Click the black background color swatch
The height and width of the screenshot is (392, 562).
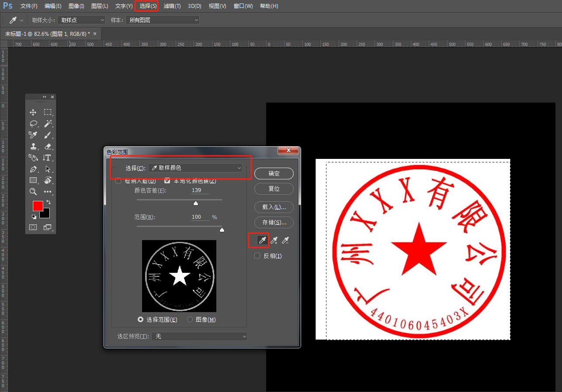46,214
